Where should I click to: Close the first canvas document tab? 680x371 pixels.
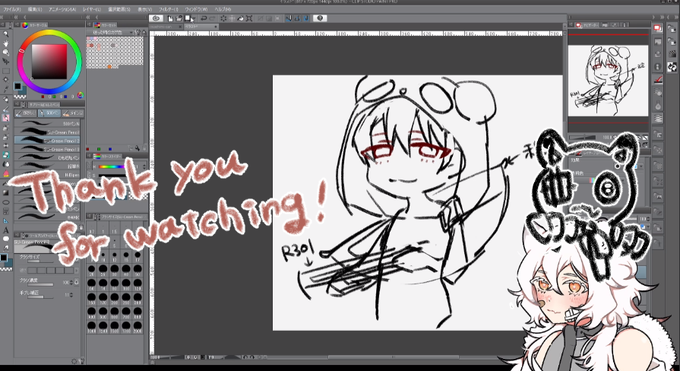(x=180, y=27)
